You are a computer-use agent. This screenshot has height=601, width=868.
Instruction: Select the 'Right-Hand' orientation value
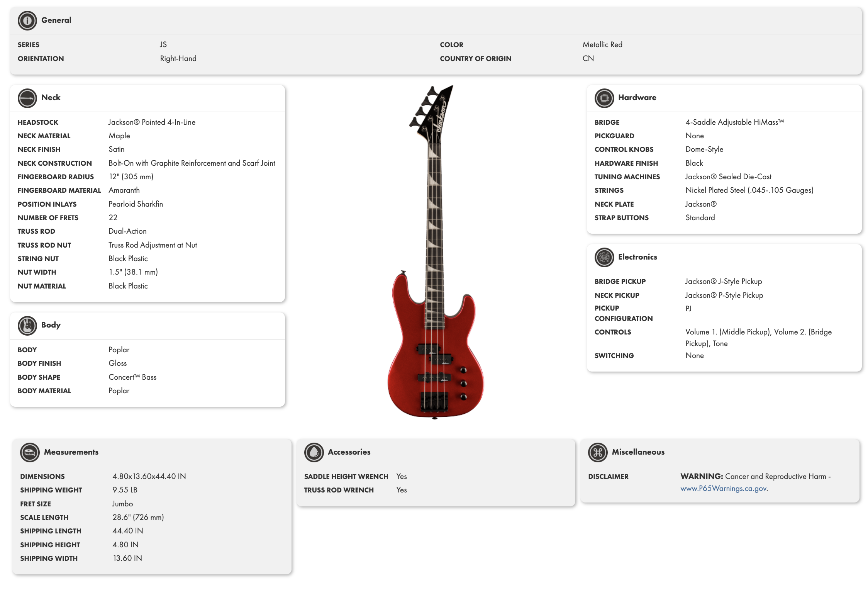click(x=178, y=58)
